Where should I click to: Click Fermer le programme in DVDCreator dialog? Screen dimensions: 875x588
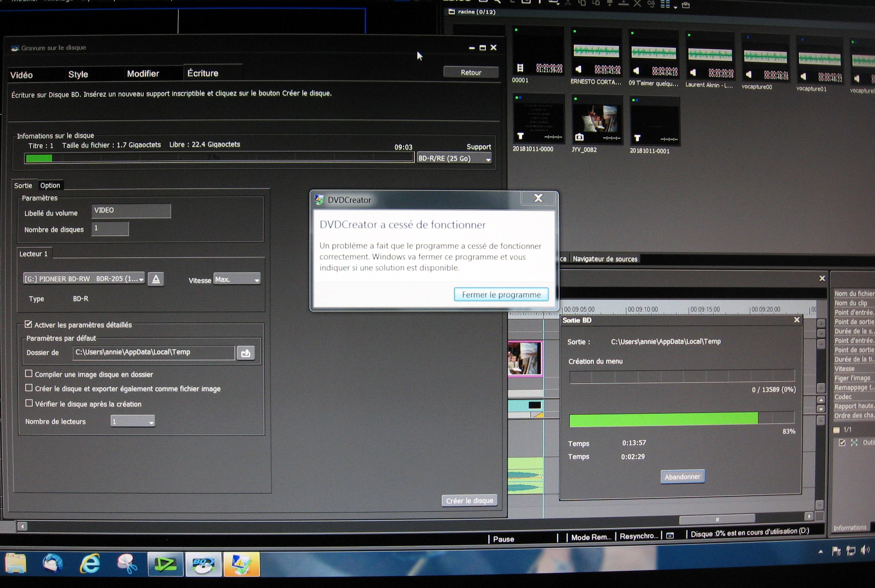(x=501, y=295)
